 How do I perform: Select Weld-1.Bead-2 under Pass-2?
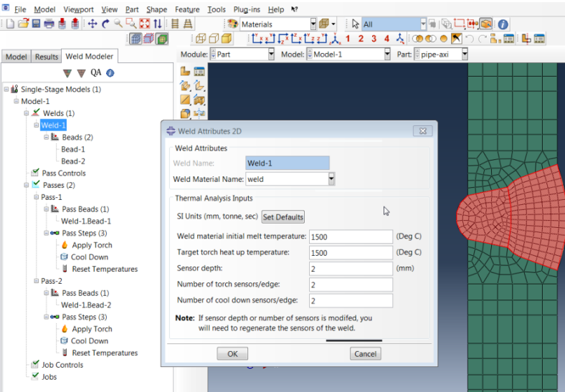click(86, 305)
